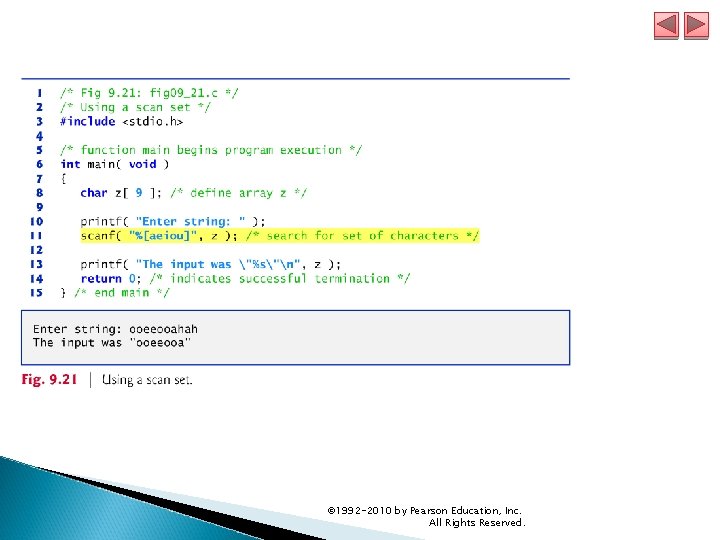Click the 'Fig 9.21: fig09_21.c' comment
Viewport: 720px width, 540px height.
[x=149, y=93]
